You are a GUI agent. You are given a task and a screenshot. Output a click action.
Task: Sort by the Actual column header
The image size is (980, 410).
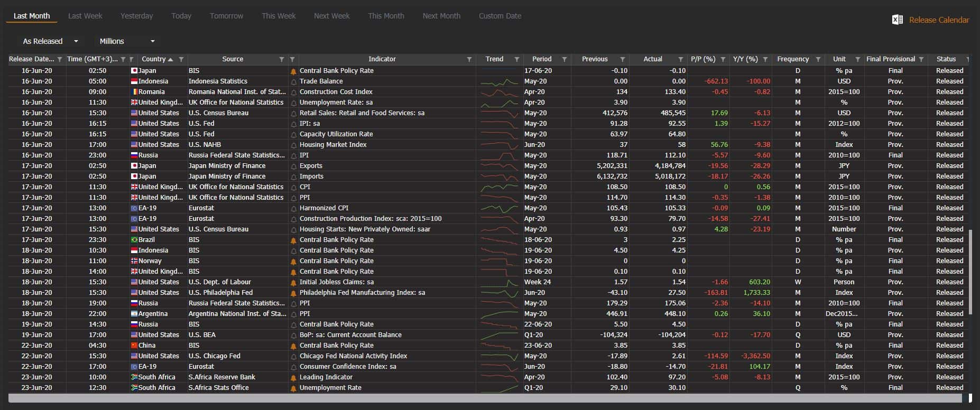[653, 59]
